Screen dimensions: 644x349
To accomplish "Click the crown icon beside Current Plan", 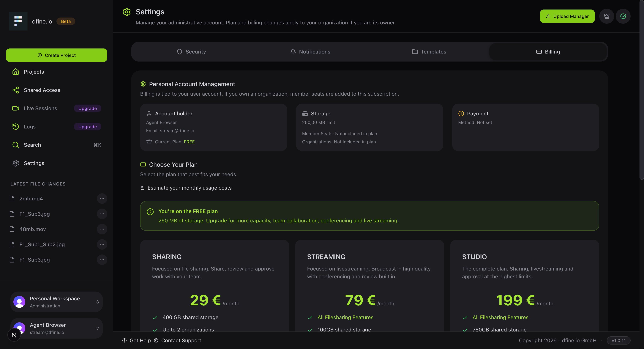I will [149, 142].
